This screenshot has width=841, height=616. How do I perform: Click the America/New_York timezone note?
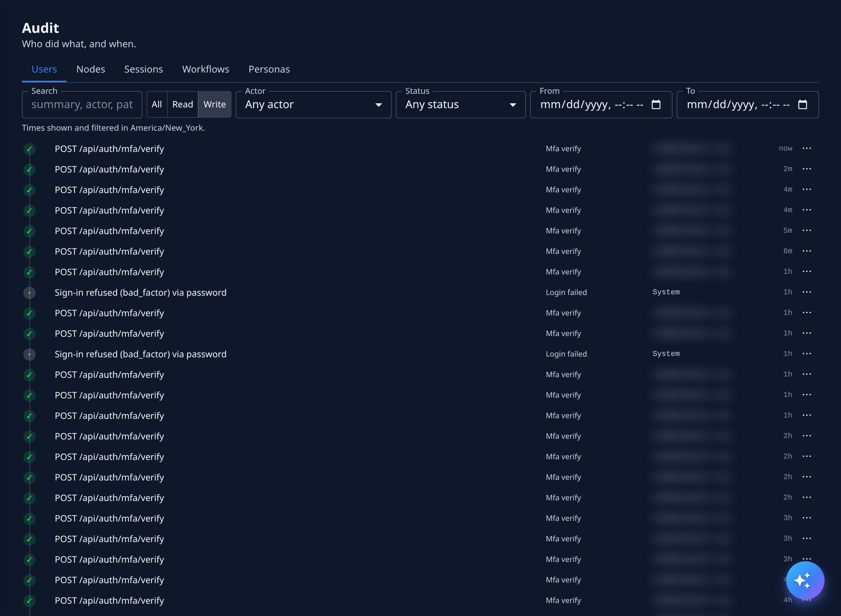click(113, 128)
